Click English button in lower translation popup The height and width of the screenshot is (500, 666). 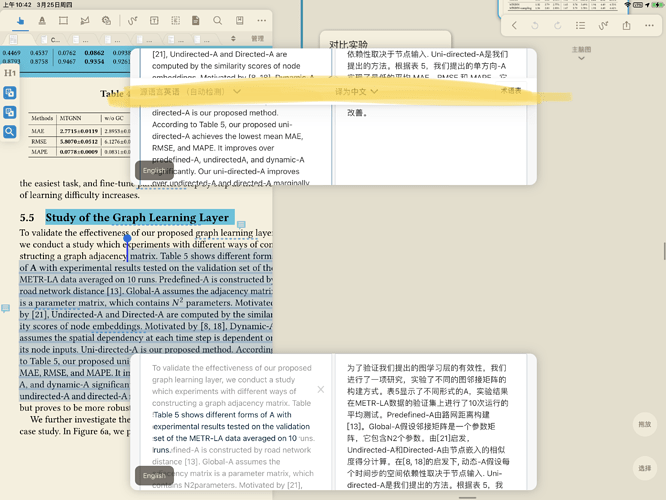[154, 475]
